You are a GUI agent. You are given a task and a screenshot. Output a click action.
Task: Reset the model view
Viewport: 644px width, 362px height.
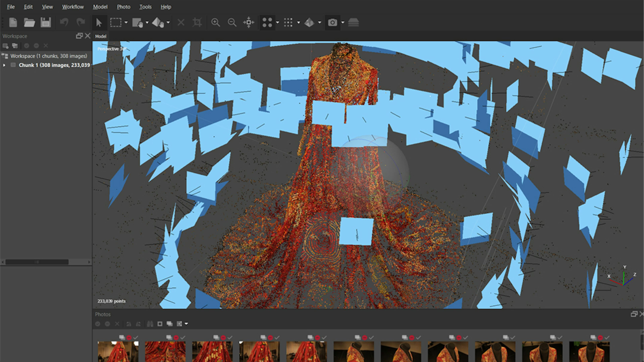click(249, 23)
